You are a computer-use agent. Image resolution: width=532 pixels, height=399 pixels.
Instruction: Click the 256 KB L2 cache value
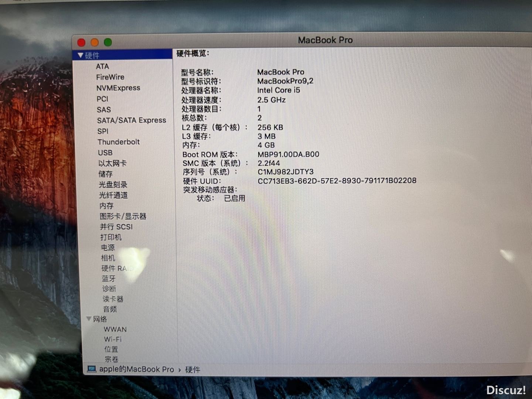[x=270, y=127]
